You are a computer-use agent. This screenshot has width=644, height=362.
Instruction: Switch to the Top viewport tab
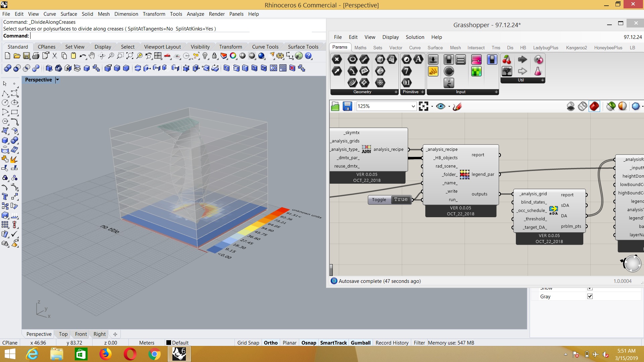point(63,334)
